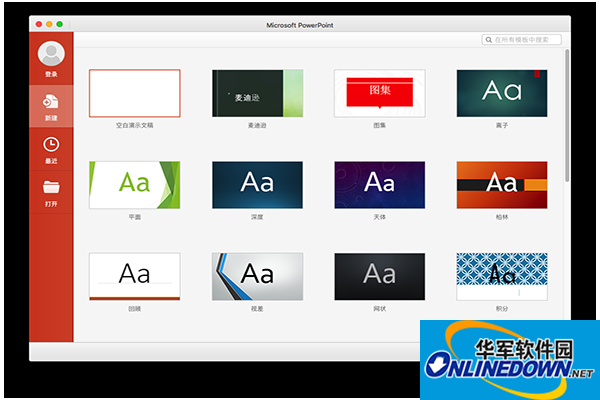Screen dimensions: 600x400
Task: Click the magnifier icon in search box
Action: pos(489,40)
